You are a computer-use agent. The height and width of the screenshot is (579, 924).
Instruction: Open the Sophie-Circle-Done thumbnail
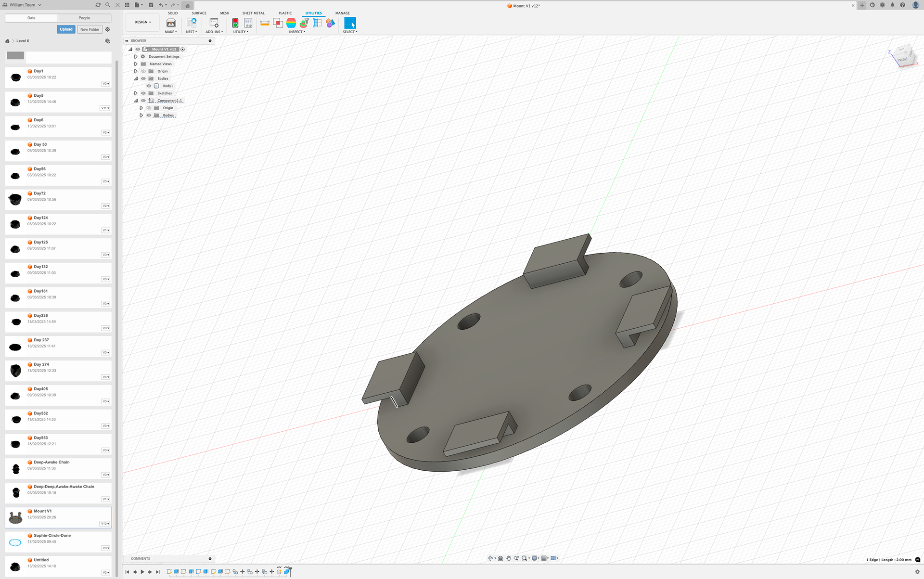coord(15,542)
